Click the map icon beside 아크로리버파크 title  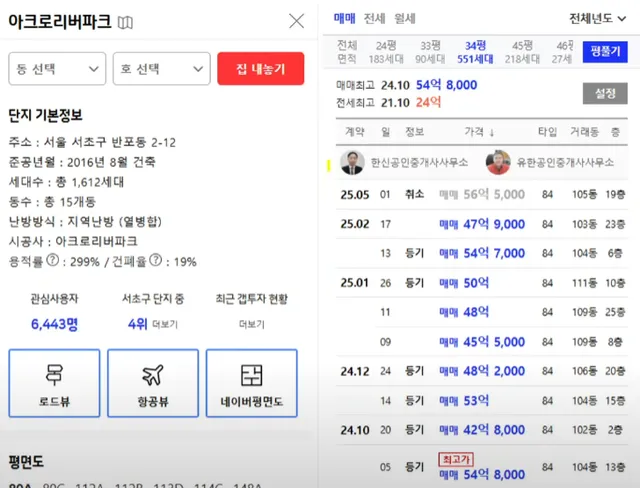point(125,22)
